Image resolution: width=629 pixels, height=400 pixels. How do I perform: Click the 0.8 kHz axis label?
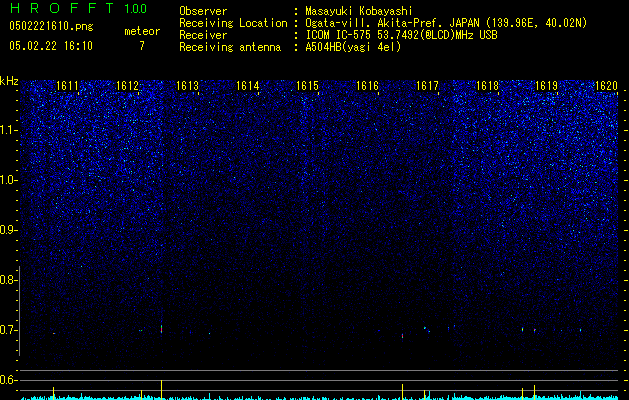pyautogui.click(x=9, y=280)
